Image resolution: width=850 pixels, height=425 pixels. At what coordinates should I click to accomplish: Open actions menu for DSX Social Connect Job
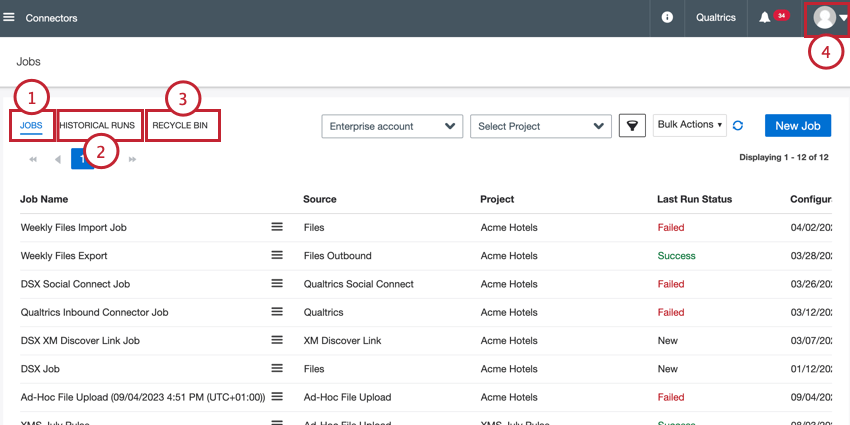pos(277,284)
